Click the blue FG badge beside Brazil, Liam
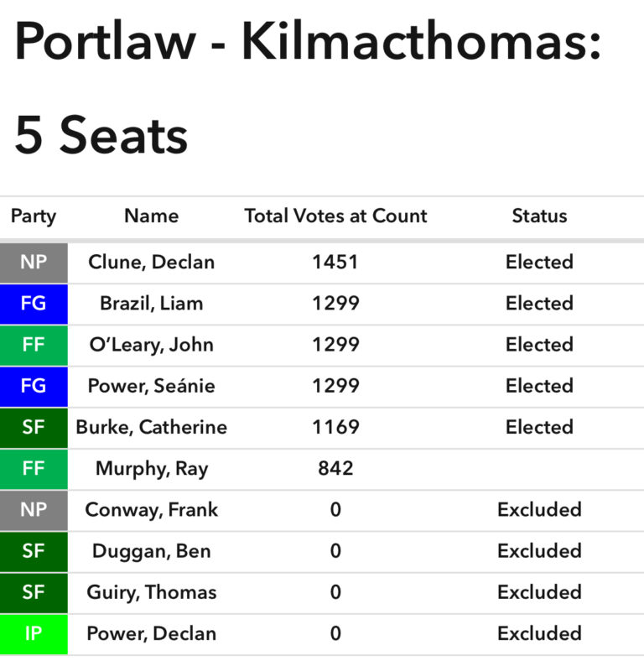 pos(34,304)
